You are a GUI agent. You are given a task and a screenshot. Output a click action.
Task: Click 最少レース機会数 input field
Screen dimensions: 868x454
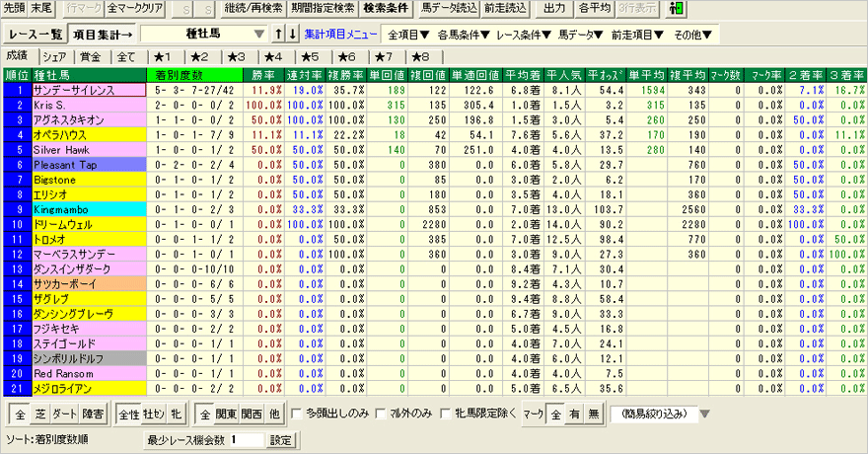coord(247,440)
